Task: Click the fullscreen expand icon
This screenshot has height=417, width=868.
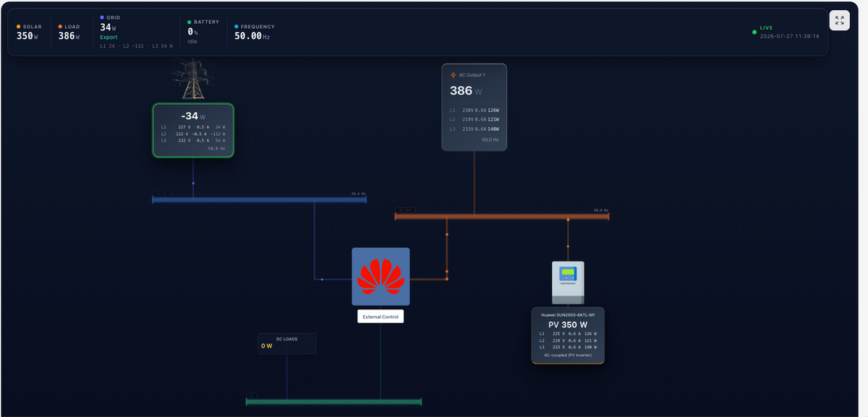Action: (839, 20)
